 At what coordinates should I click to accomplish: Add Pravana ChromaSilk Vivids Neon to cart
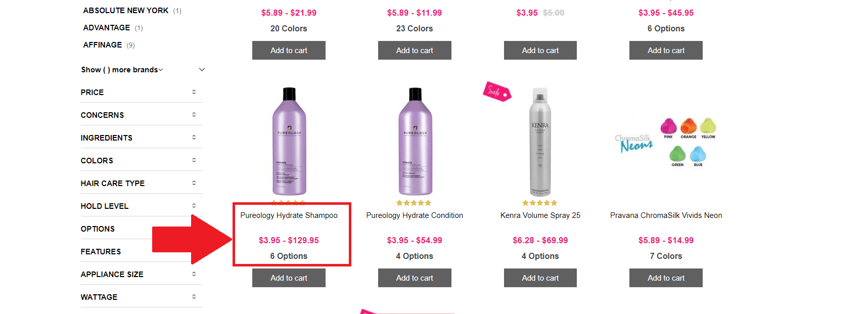tap(666, 278)
